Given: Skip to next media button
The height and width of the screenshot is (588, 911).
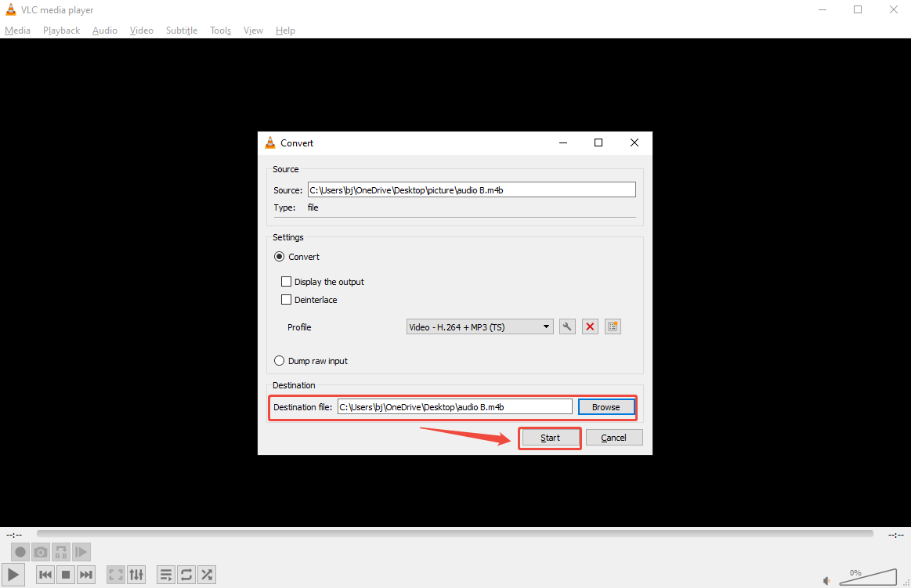Looking at the screenshot, I should 86,575.
